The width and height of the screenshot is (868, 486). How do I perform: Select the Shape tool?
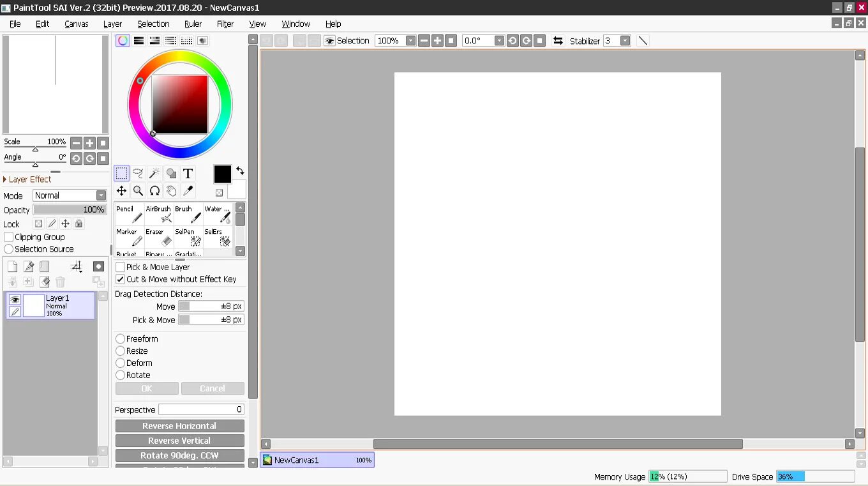[x=171, y=173]
